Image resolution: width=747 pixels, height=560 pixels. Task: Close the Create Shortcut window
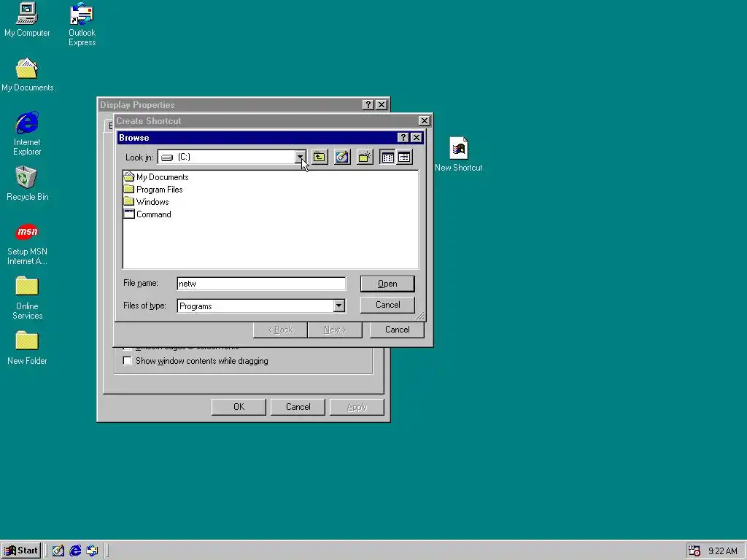(424, 121)
